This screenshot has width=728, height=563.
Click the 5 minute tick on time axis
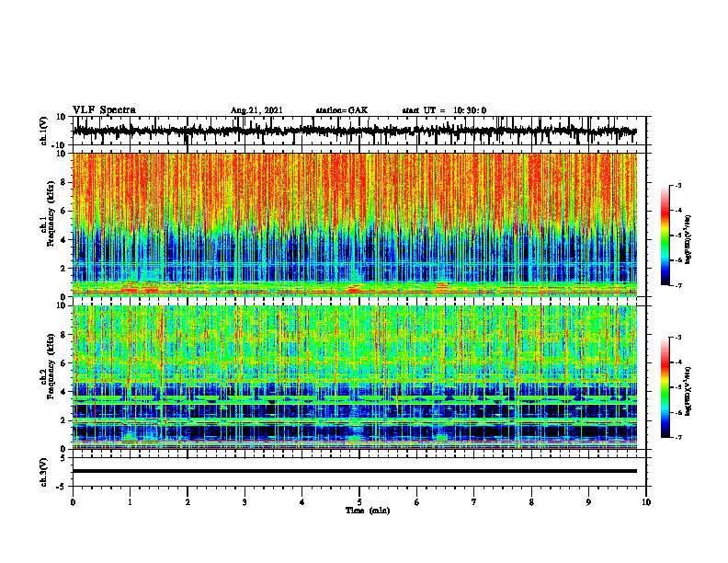[359, 502]
